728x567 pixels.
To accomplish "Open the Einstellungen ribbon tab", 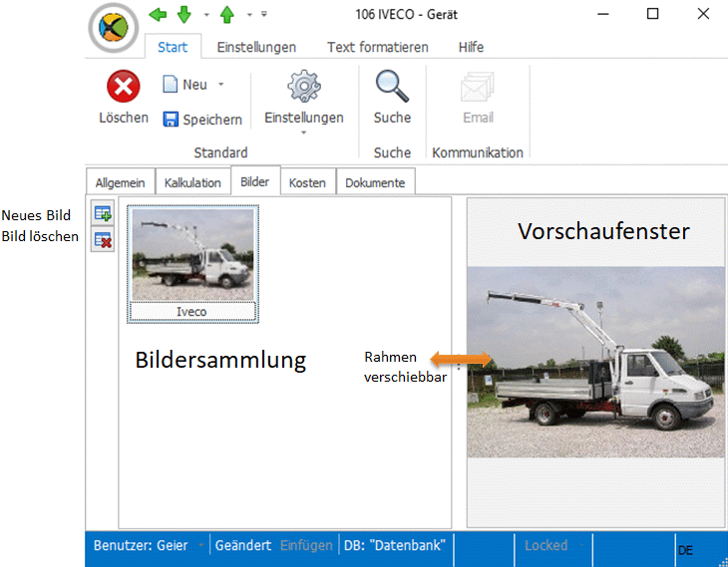I will [x=256, y=47].
